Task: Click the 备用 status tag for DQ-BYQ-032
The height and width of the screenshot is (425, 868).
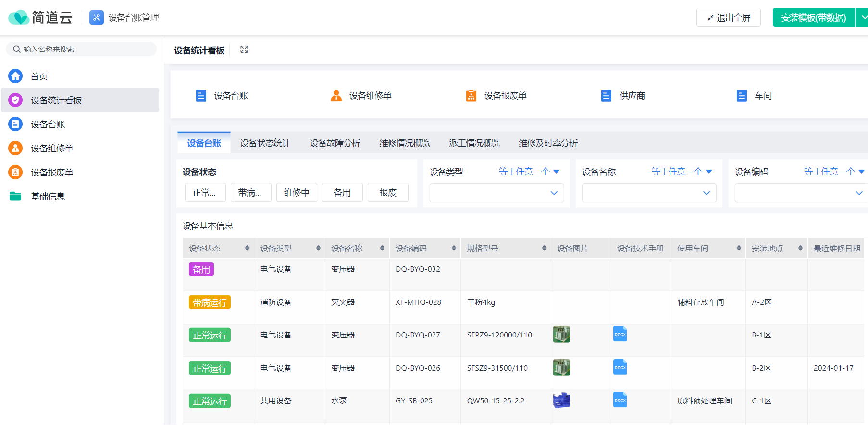Action: 201,269
